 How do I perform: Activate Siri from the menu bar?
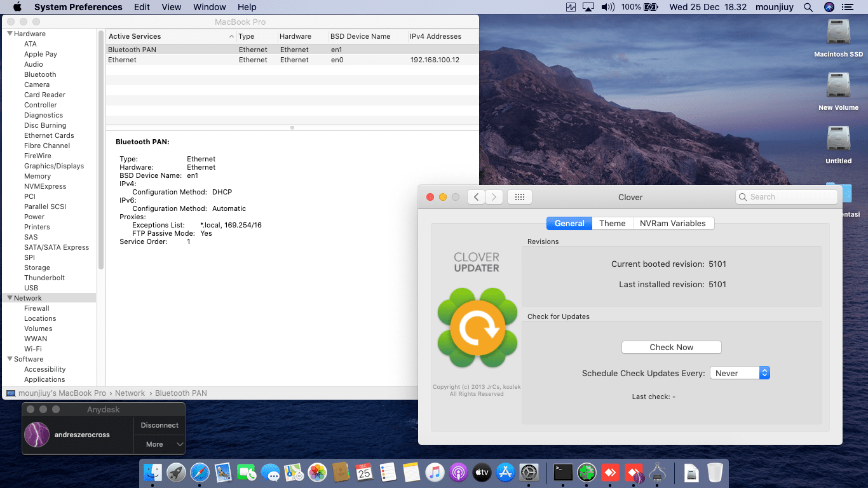point(829,7)
